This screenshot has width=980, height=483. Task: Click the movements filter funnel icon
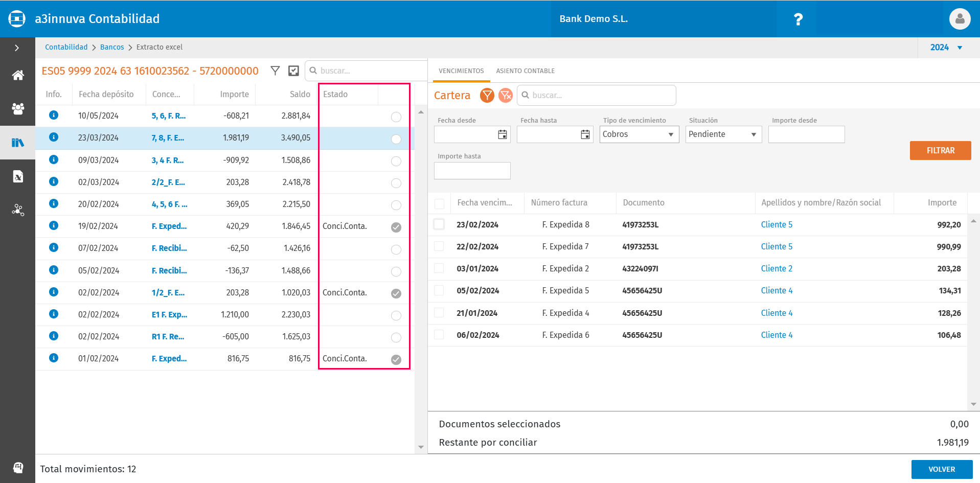(x=275, y=71)
